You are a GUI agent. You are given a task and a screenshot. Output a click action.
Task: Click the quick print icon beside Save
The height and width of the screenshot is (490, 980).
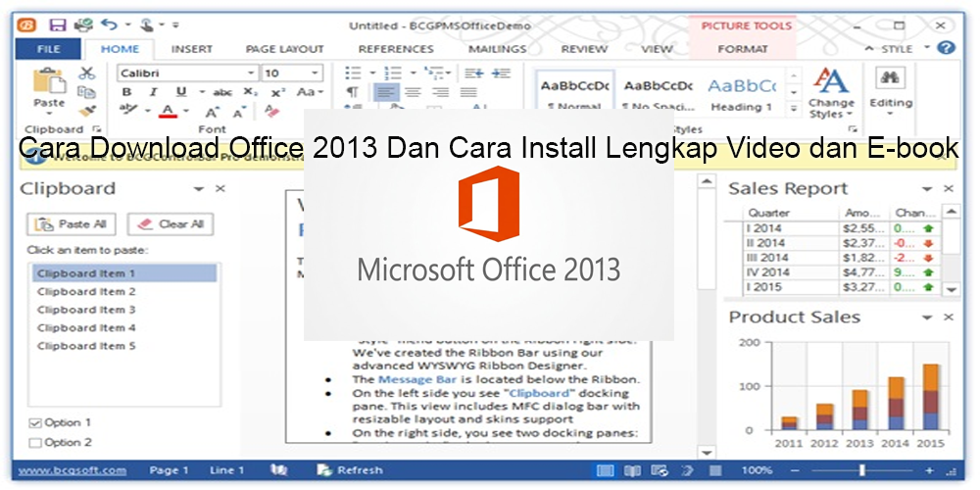click(83, 25)
